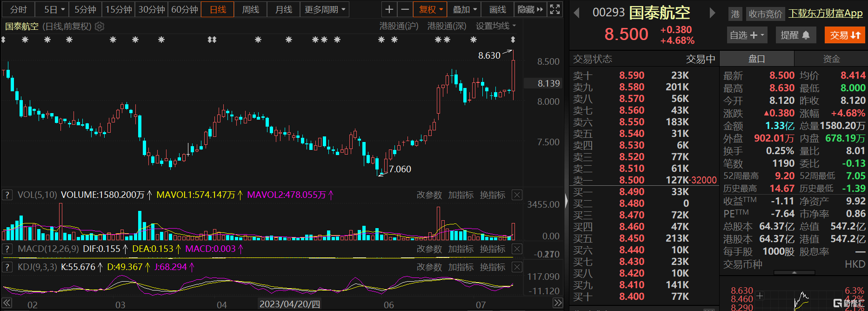Viewport: 868px width, 311px height.
Task: Click the 2023/04/20/四 date marker
Action: (290, 304)
